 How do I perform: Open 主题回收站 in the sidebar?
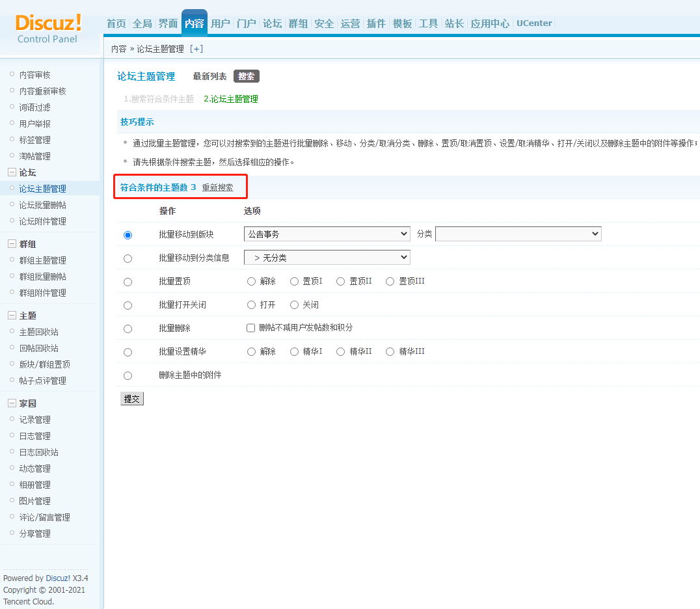pos(38,332)
